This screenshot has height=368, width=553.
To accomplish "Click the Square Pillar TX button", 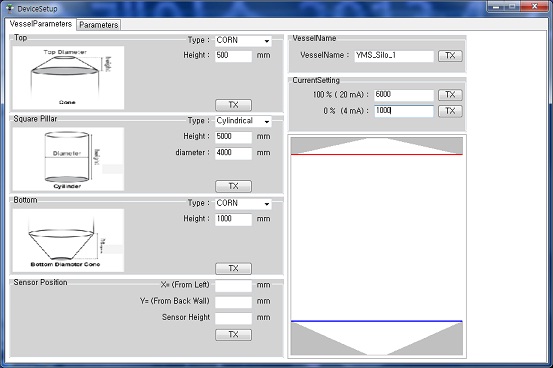I will pyautogui.click(x=233, y=186).
